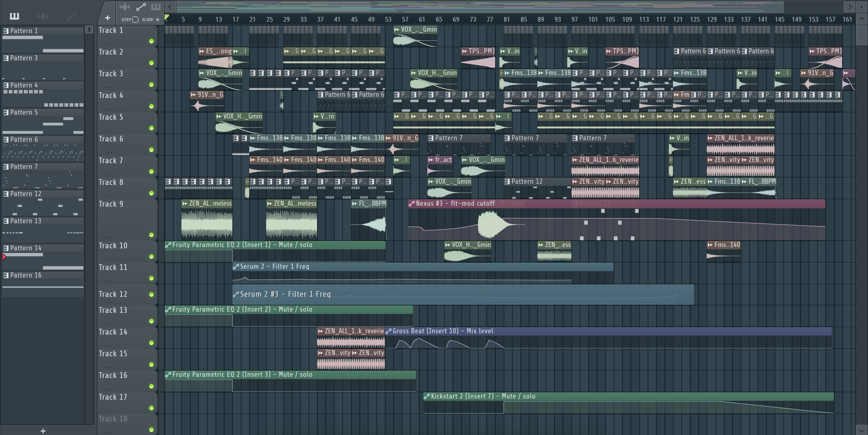Screen dimensions: 868x435
Task: Click the piano icon beside Pattern 1
Action: (x=6, y=31)
